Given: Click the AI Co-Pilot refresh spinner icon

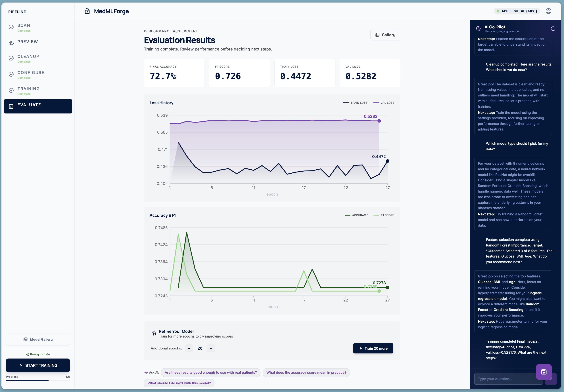Looking at the screenshot, I should [x=553, y=29].
